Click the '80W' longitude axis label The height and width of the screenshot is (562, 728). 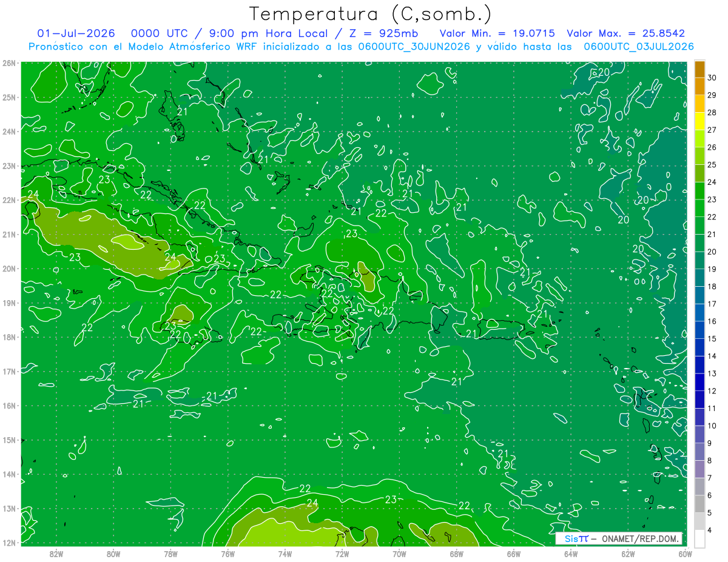pyautogui.click(x=113, y=554)
